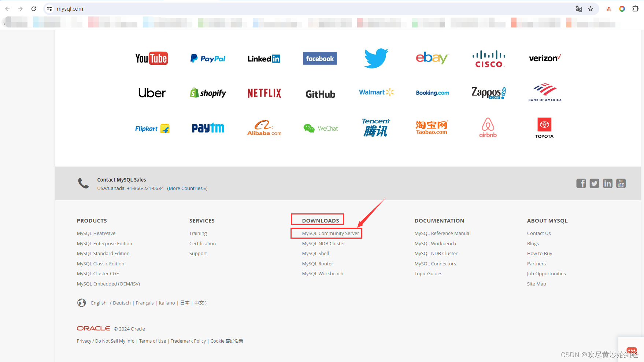Open the Certification services link
Screen dimensions: 644x362
(203, 243)
